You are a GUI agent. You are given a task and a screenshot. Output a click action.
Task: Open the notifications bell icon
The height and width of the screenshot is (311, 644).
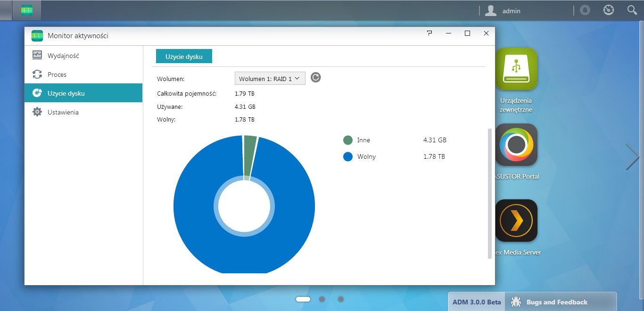pyautogui.click(x=585, y=10)
